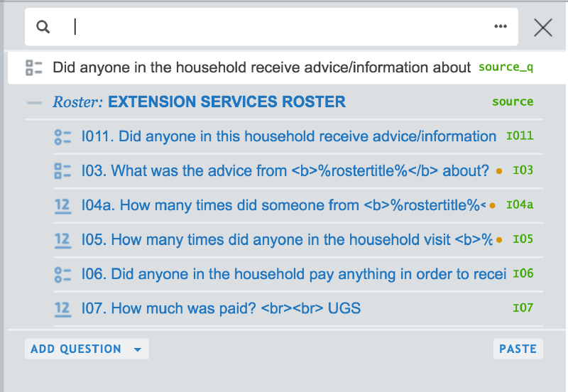Click the I03 multi-select question icon

pyautogui.click(x=62, y=171)
